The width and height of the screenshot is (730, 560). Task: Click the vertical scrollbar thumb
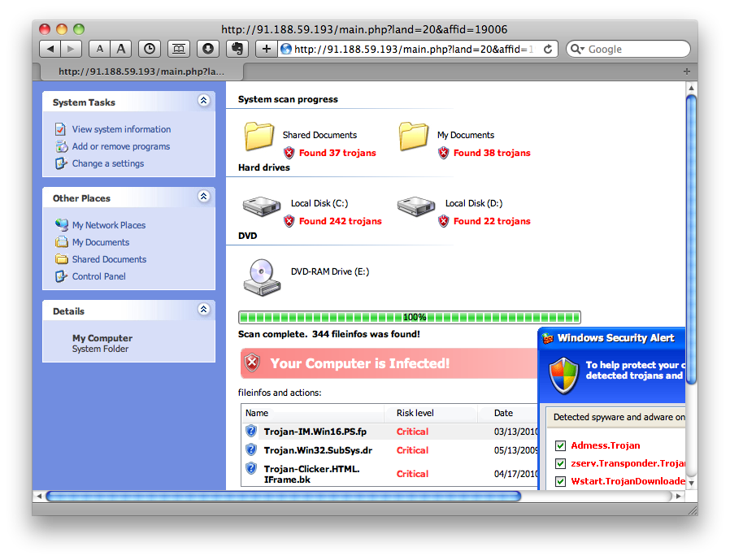[x=691, y=239]
